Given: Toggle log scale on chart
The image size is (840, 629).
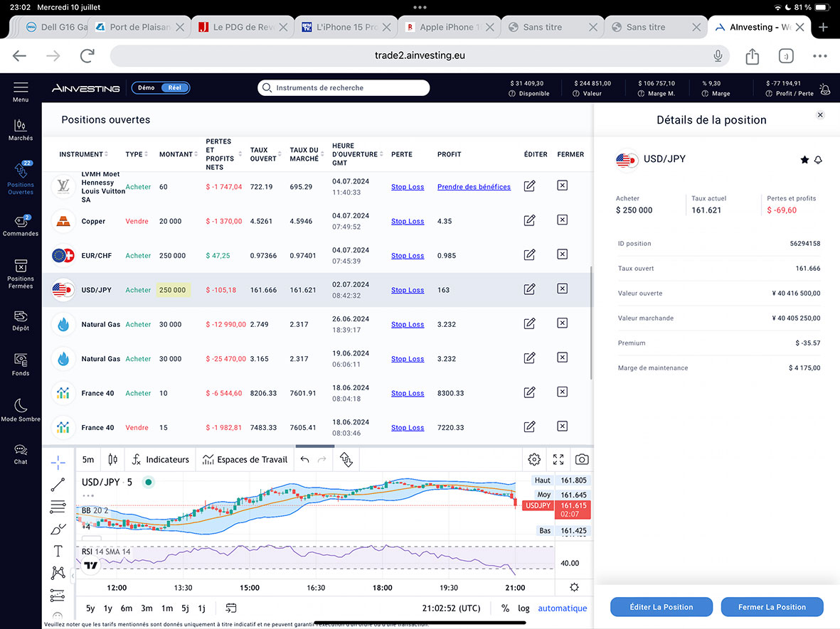Looking at the screenshot, I should (x=523, y=608).
